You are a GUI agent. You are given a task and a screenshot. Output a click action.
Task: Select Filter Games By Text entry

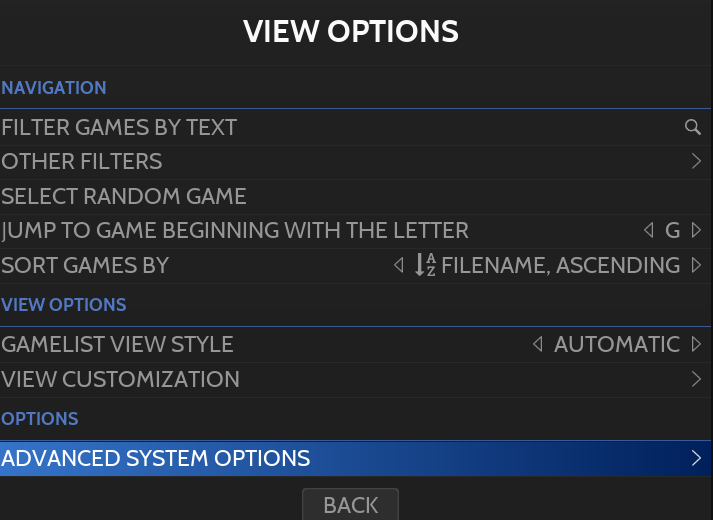click(120, 127)
